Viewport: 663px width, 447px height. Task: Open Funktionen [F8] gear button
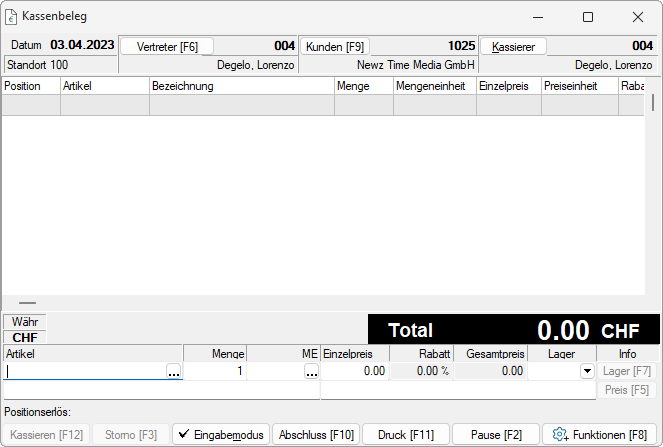click(x=600, y=435)
